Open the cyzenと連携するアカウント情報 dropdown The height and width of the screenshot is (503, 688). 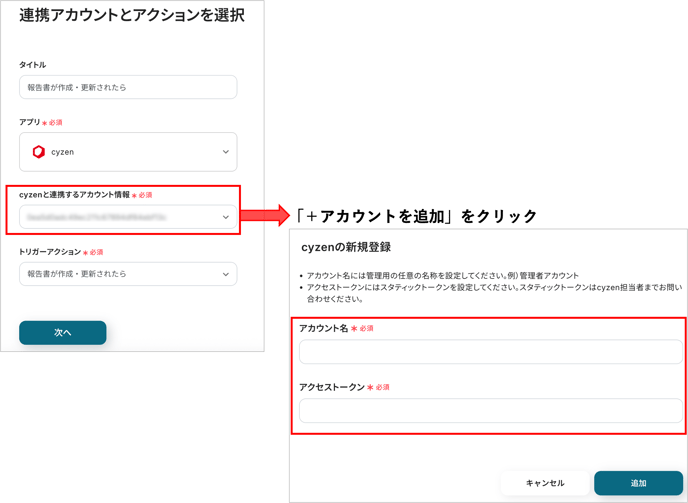(x=128, y=217)
